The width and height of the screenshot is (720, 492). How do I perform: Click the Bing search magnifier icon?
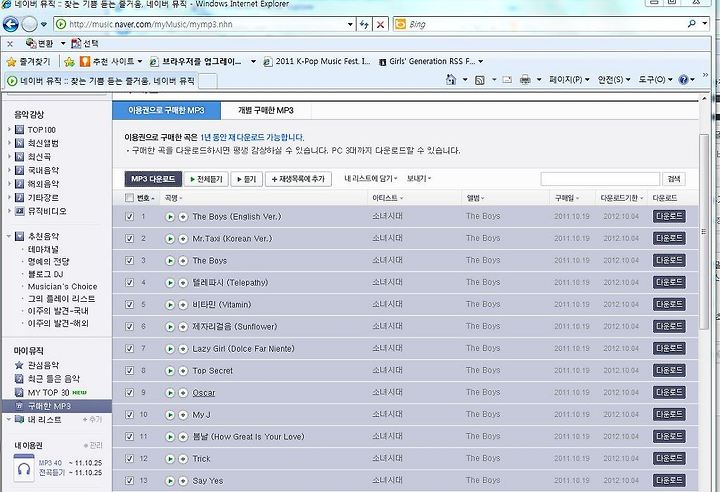coord(692,23)
